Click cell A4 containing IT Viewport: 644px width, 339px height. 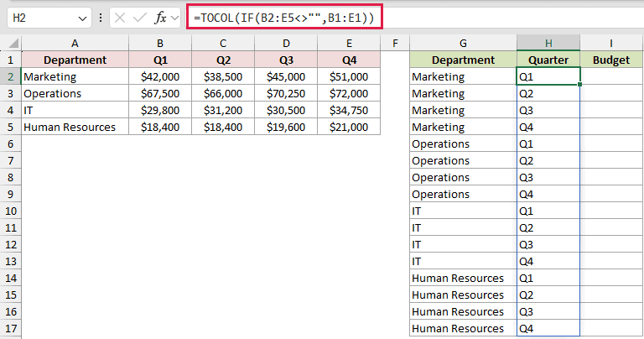coord(75,111)
